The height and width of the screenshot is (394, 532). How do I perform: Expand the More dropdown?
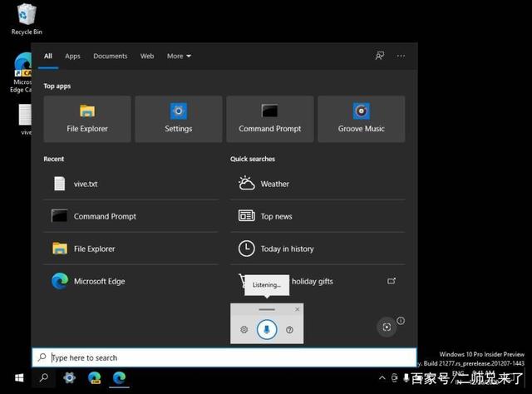pyautogui.click(x=179, y=56)
